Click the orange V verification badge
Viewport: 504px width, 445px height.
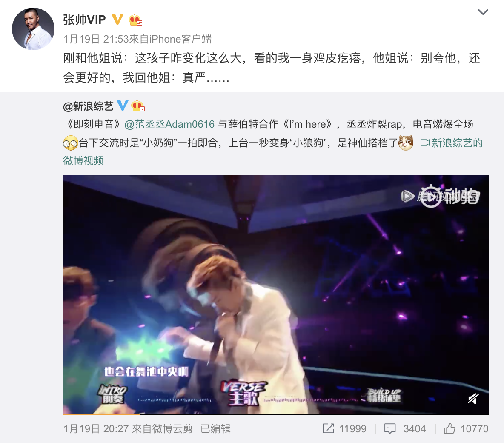117,20
